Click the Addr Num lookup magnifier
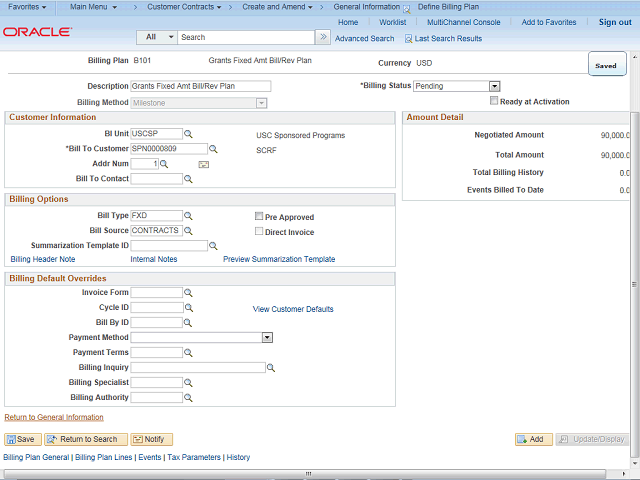This screenshot has width=640, height=480. [x=165, y=164]
